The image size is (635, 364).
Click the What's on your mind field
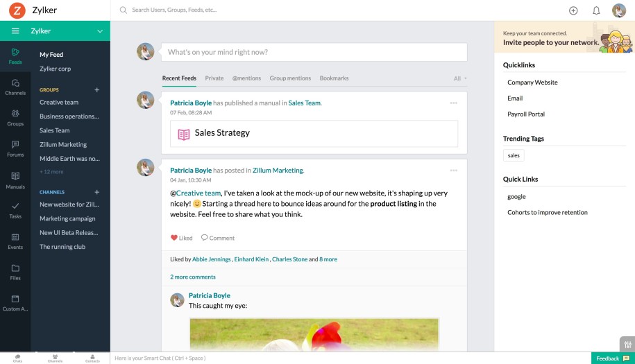pos(314,52)
